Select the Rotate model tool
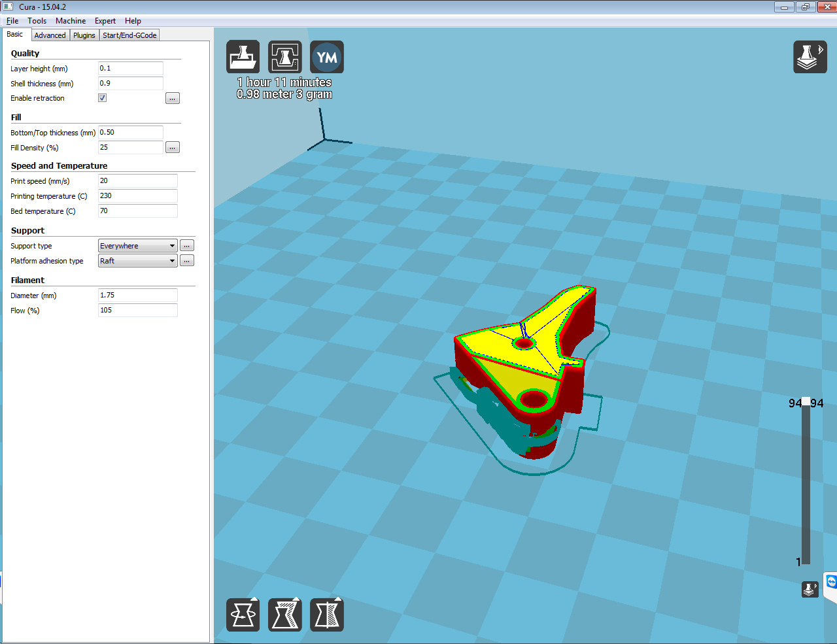 pyautogui.click(x=243, y=615)
